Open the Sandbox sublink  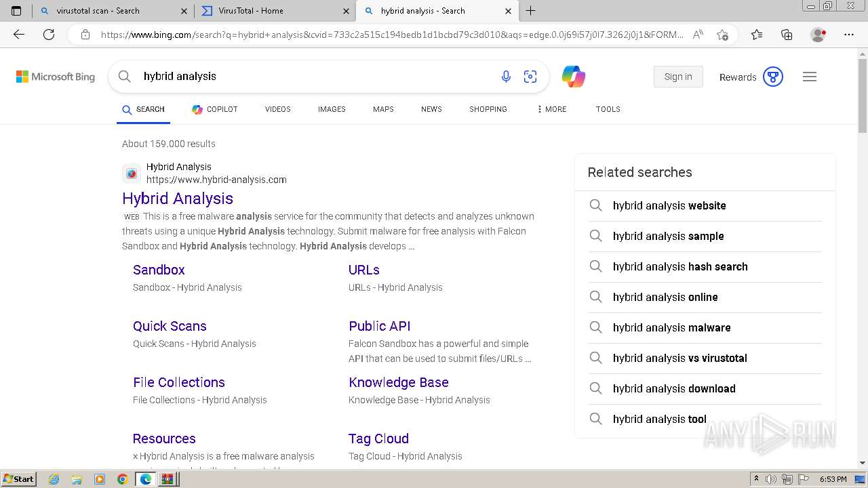click(159, 270)
